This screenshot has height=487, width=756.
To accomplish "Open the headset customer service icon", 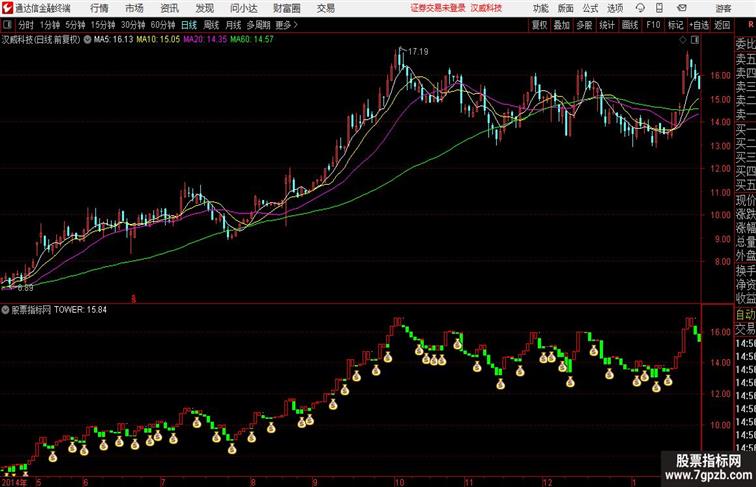I will point(640,8).
